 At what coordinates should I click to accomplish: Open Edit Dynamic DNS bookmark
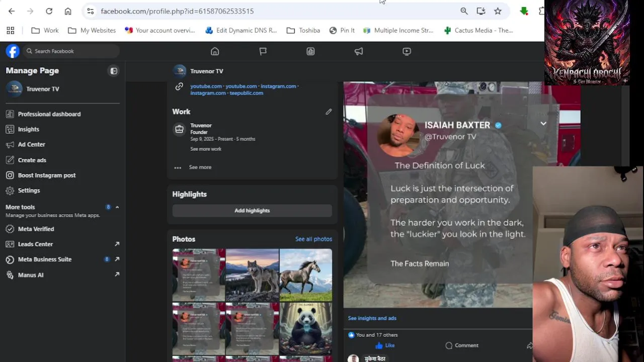point(241,30)
